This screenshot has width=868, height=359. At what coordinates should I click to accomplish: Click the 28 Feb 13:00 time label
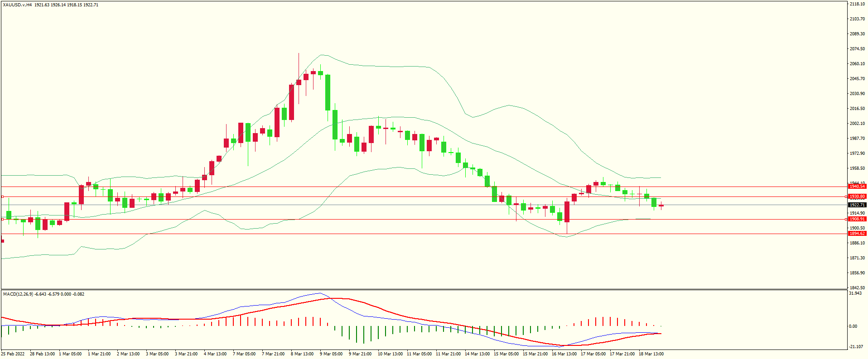[x=43, y=354]
